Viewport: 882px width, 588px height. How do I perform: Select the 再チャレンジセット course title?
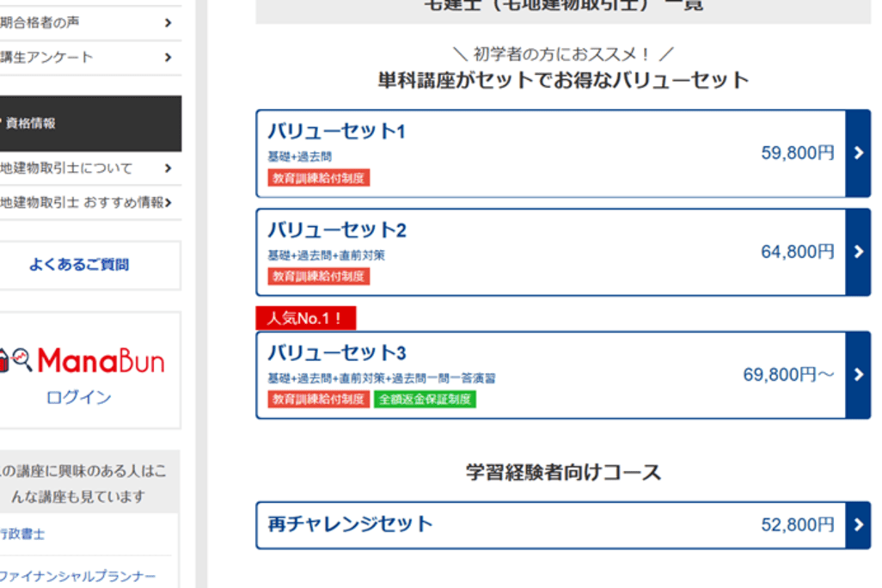coord(350,524)
